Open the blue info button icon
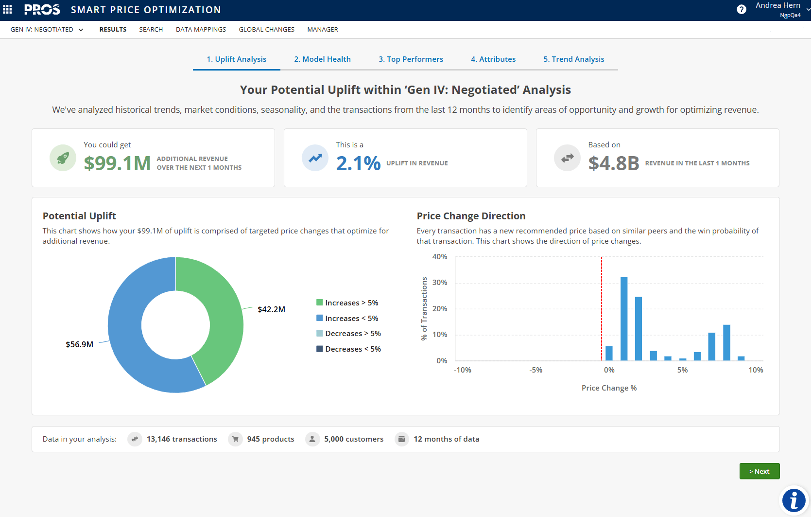 point(794,500)
